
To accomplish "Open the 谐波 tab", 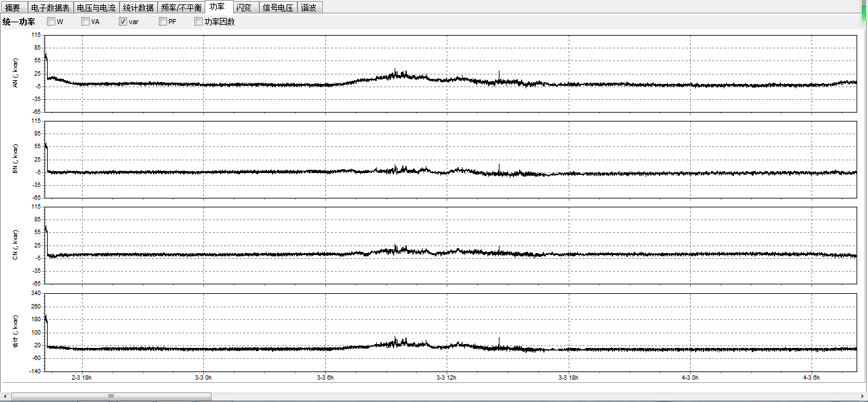I will (x=310, y=8).
